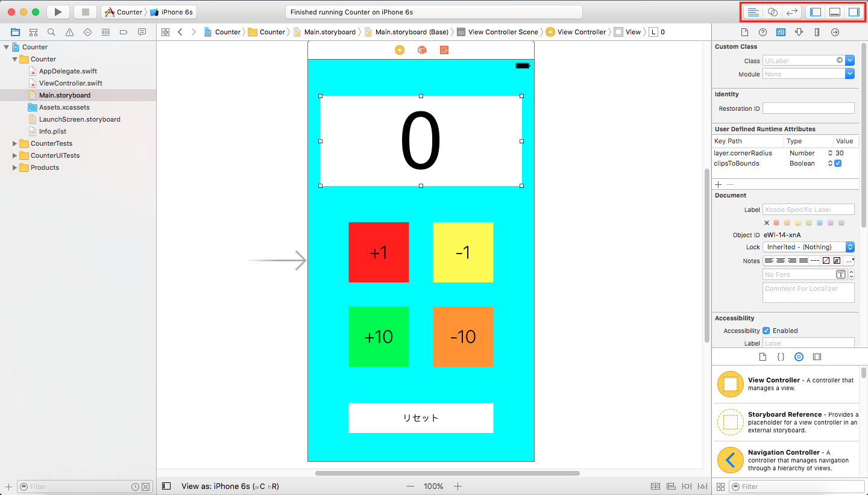Image resolution: width=868 pixels, height=495 pixels.
Task: Toggle the clipsToBounds Boolean checkbox
Action: tap(838, 163)
